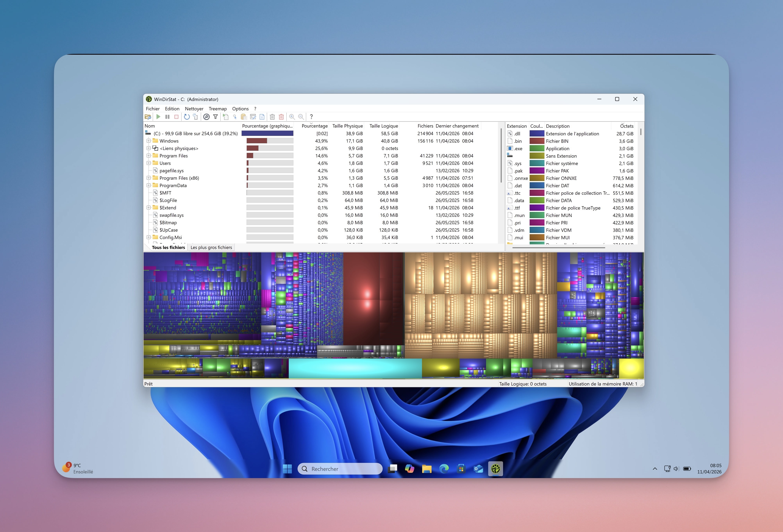The height and width of the screenshot is (532, 783).
Task: Select the pagefile.sys row
Action: coord(172,170)
